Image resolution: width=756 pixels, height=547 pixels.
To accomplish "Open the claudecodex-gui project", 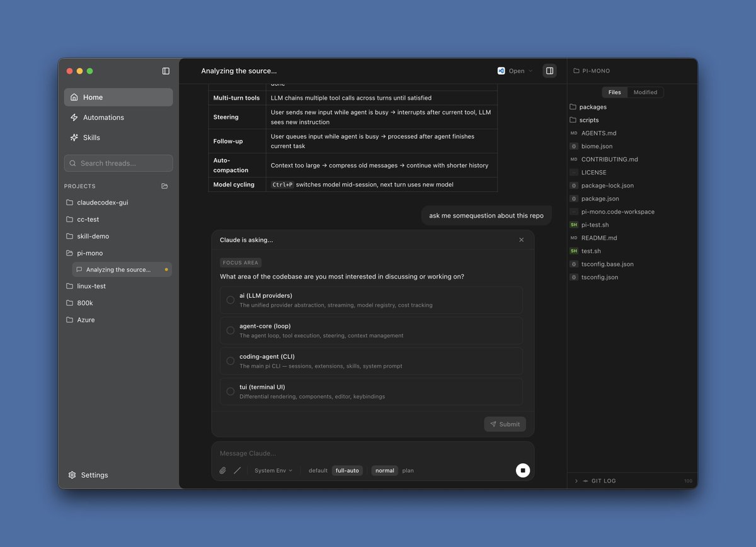I will 118,203.
